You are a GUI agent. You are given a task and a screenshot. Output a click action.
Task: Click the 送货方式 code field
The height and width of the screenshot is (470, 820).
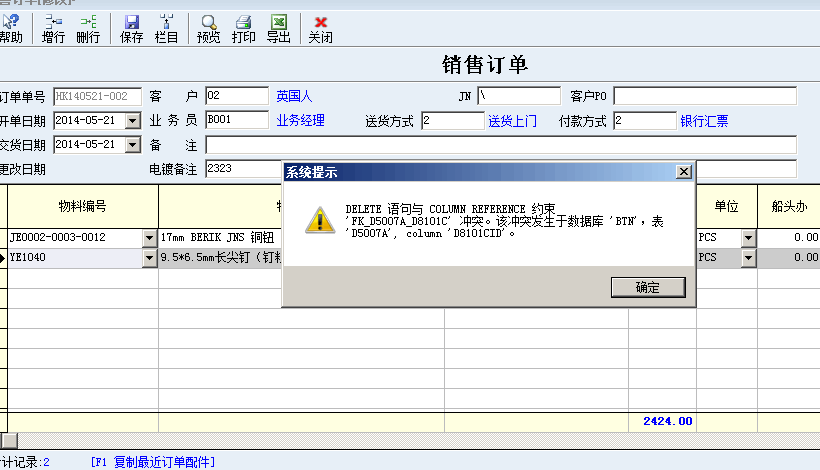(x=453, y=121)
